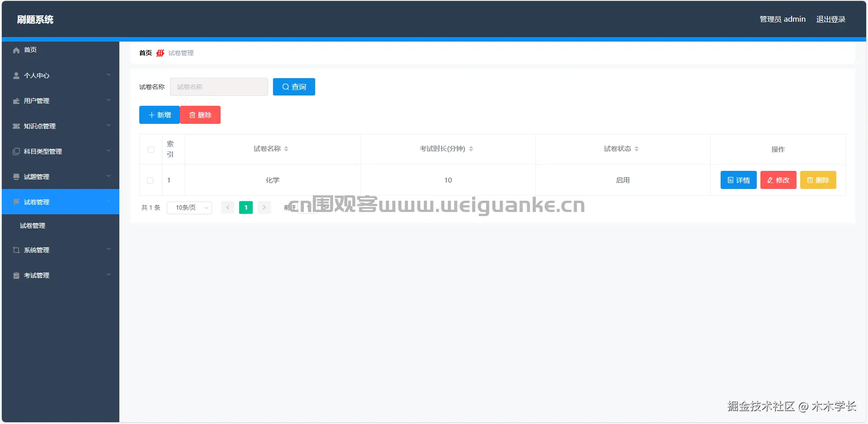Collapse the 试卷管理 menu chevron
This screenshot has height=424, width=868.
pos(108,201)
